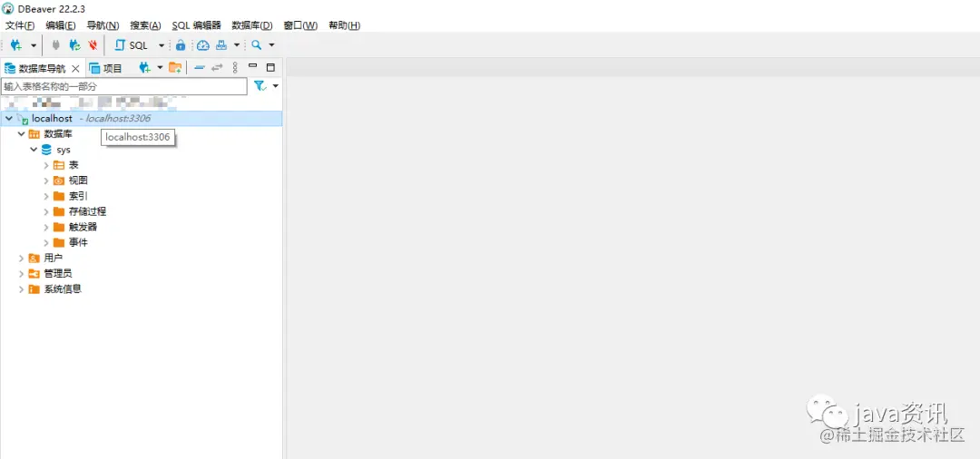The height and width of the screenshot is (459, 980).
Task: Close the 数据库导航 tab with X
Action: [x=75, y=68]
